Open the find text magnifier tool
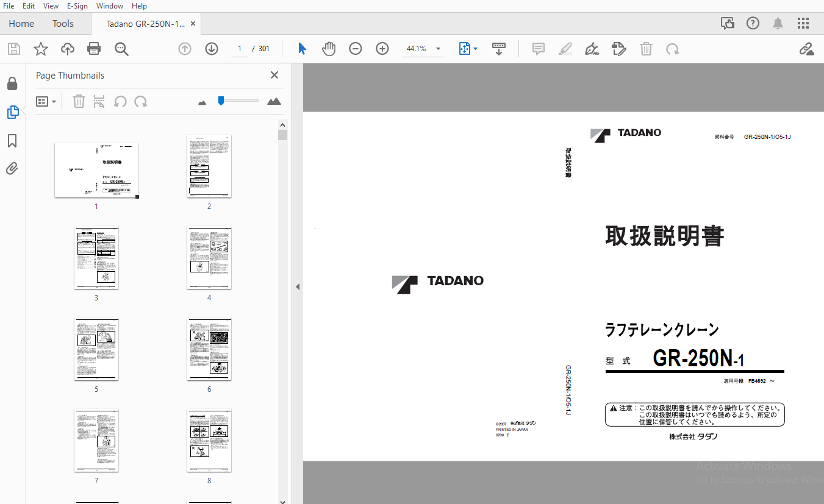This screenshot has height=504, width=824. click(121, 49)
